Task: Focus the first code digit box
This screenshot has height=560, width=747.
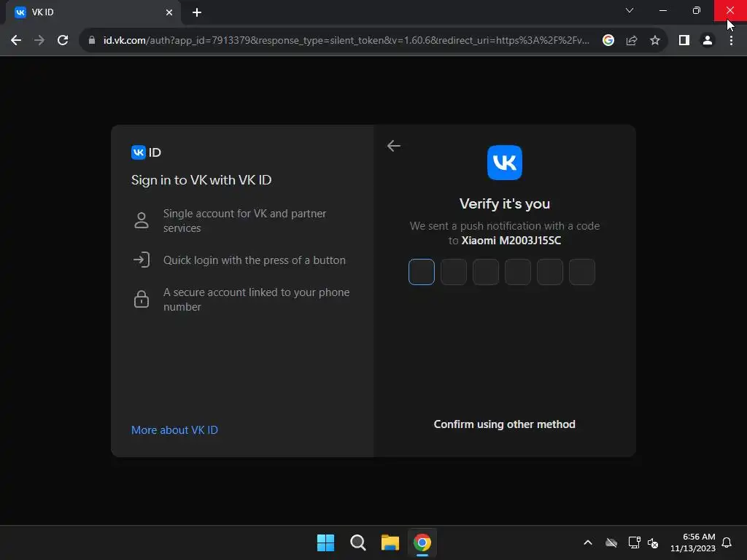Action: [x=422, y=272]
